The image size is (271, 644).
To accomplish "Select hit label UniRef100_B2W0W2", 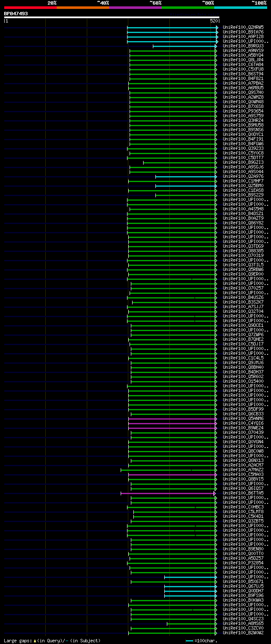I will click(x=243, y=633).
